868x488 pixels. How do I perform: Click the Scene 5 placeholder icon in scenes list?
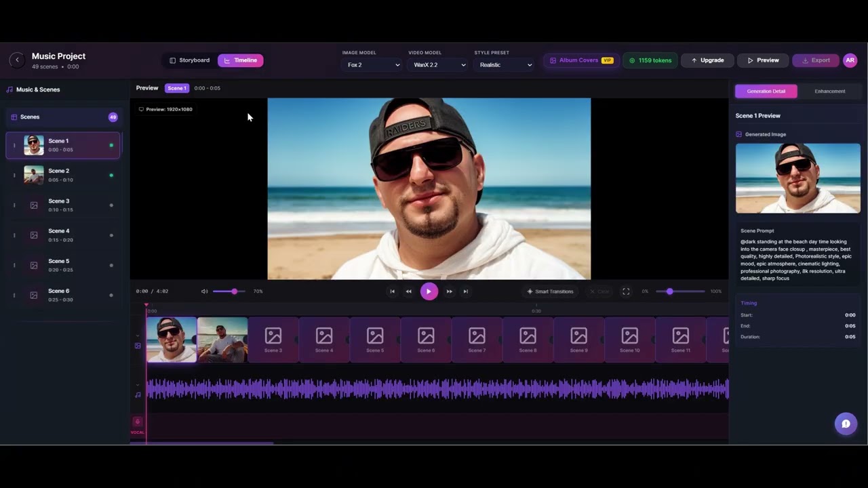(x=34, y=265)
